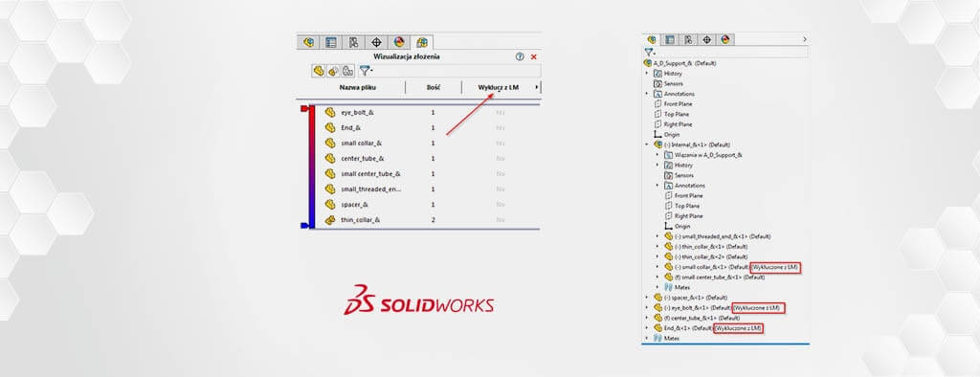Click grouped view icon in visualization toolbar
Viewport: 980px width, 377px height.
(348, 71)
